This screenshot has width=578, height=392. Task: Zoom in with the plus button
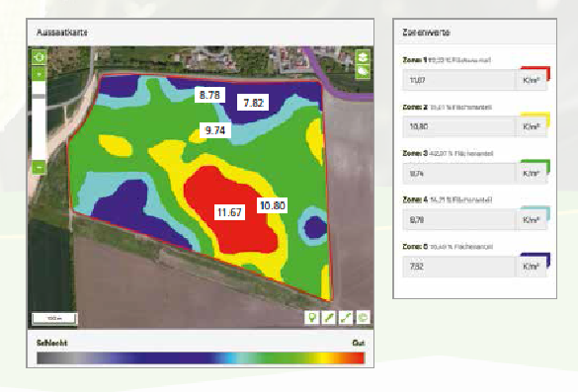39,74
